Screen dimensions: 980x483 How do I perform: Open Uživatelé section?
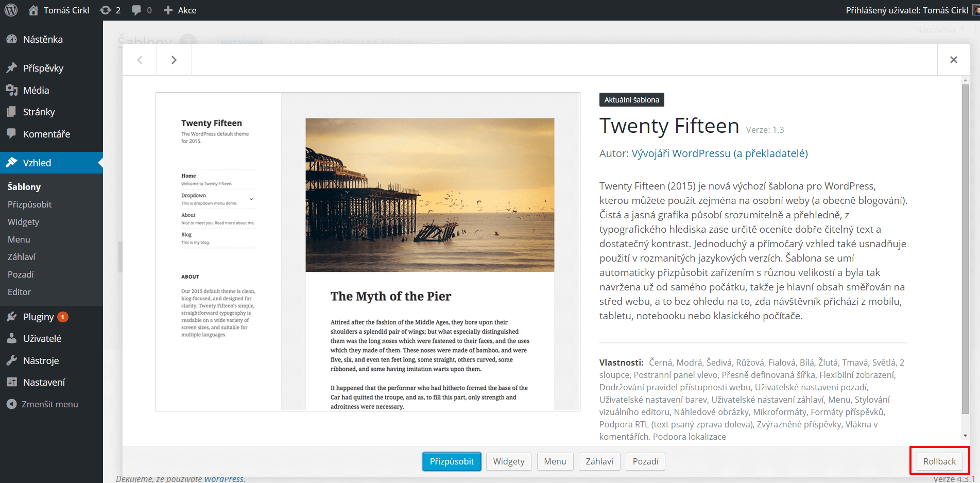point(51,338)
